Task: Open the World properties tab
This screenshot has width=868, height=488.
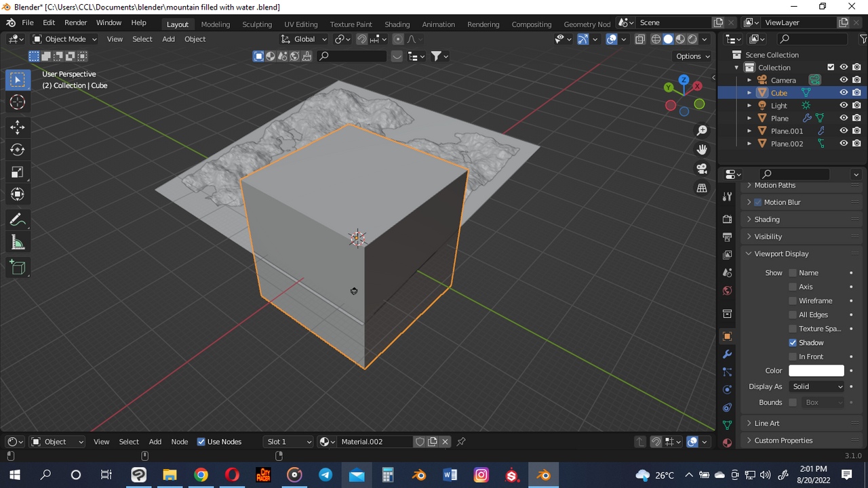Action: point(727,291)
